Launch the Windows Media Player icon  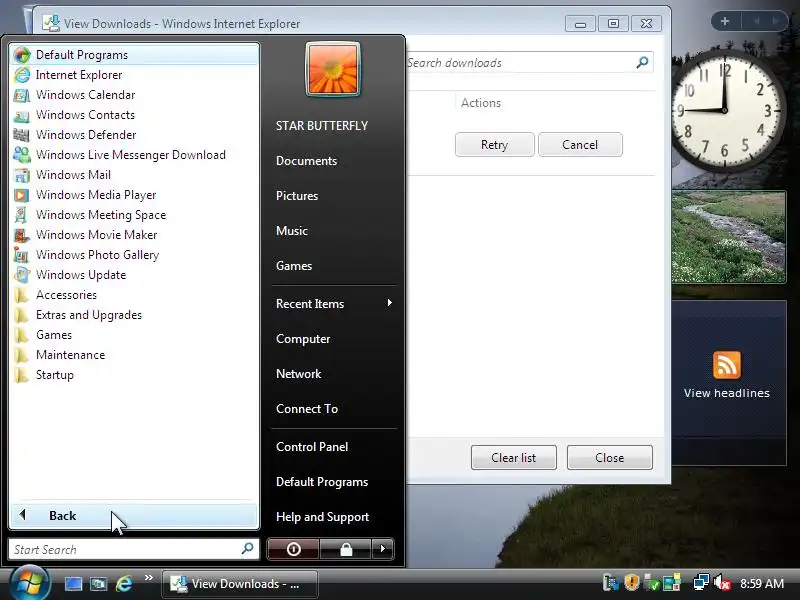pyautogui.click(x=22, y=195)
